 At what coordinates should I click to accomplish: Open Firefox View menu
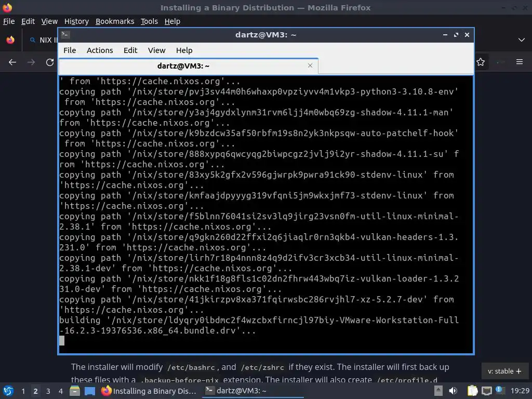pyautogui.click(x=49, y=21)
